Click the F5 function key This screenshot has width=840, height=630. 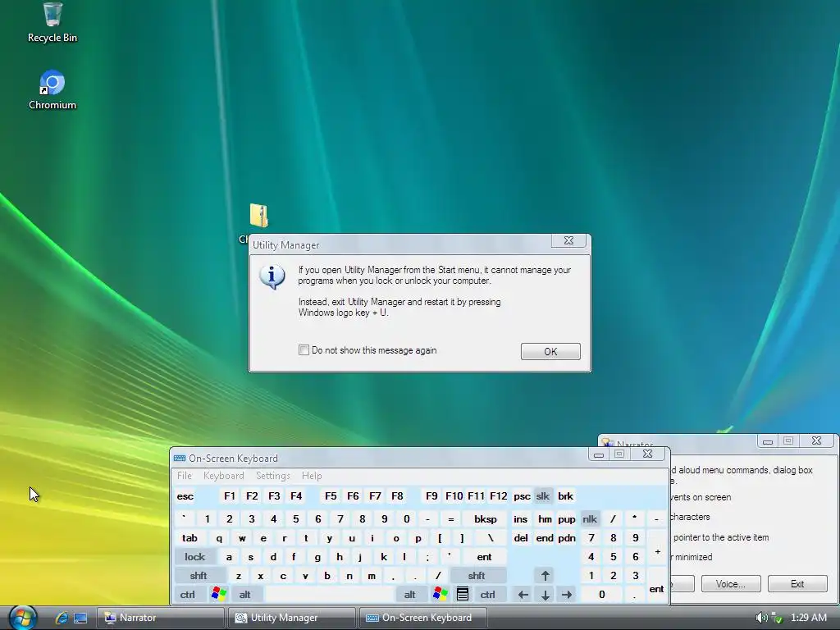(331, 496)
